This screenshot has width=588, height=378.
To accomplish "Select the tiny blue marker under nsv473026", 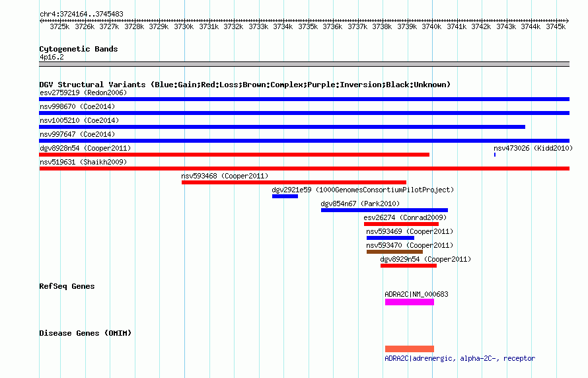I will click(495, 155).
